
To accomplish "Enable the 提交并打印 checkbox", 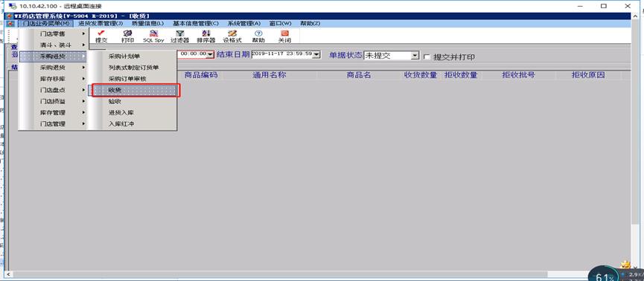I will 427,57.
